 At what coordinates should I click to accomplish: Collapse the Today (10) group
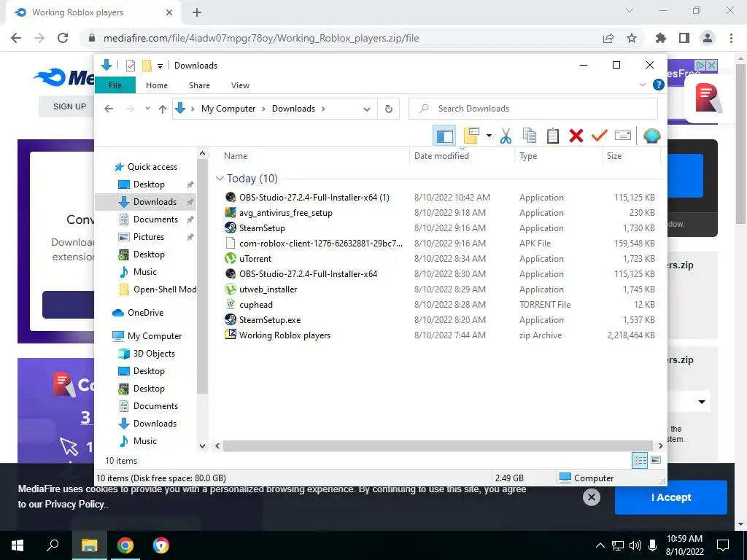pos(220,178)
